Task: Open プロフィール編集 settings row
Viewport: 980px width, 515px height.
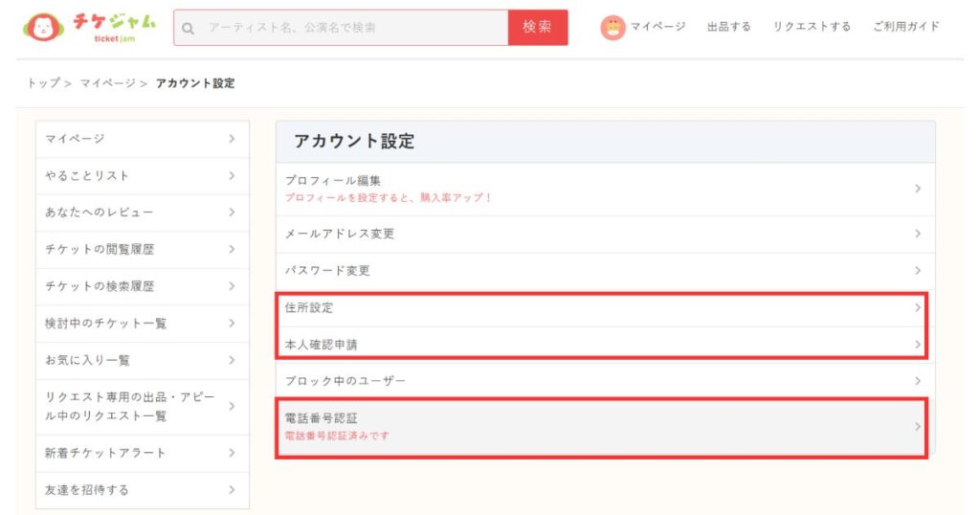Action: pyautogui.click(x=605, y=189)
